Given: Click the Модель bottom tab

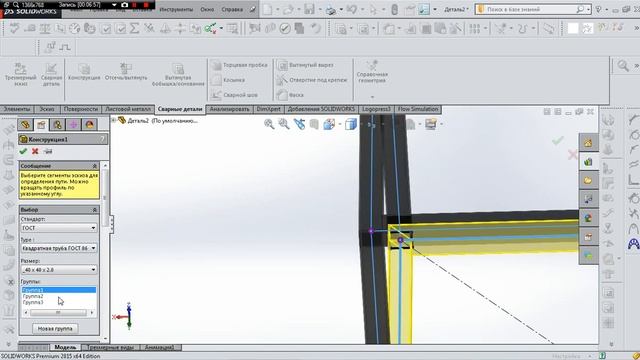Looking at the screenshot, I should click(65, 347).
